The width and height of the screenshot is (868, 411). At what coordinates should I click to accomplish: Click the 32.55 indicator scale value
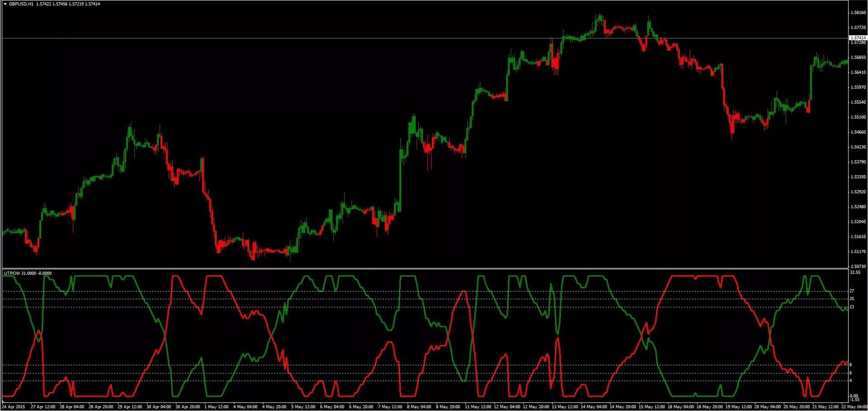[855, 273]
